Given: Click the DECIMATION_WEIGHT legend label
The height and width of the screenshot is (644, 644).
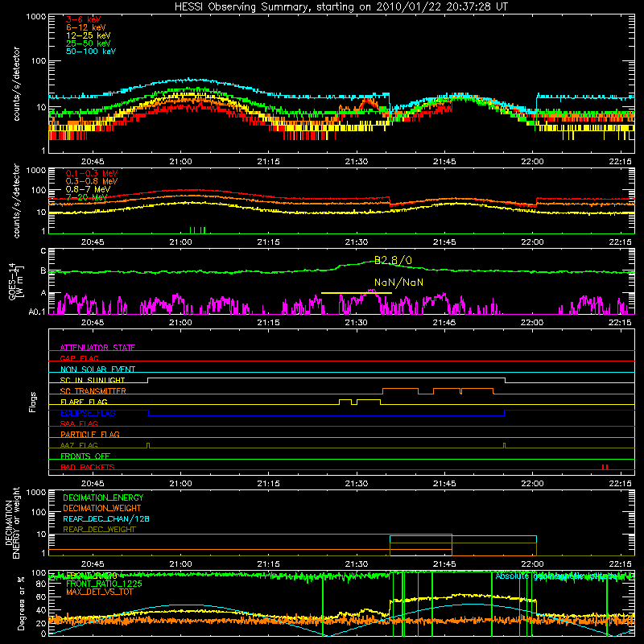Looking at the screenshot, I should pyautogui.click(x=102, y=508).
